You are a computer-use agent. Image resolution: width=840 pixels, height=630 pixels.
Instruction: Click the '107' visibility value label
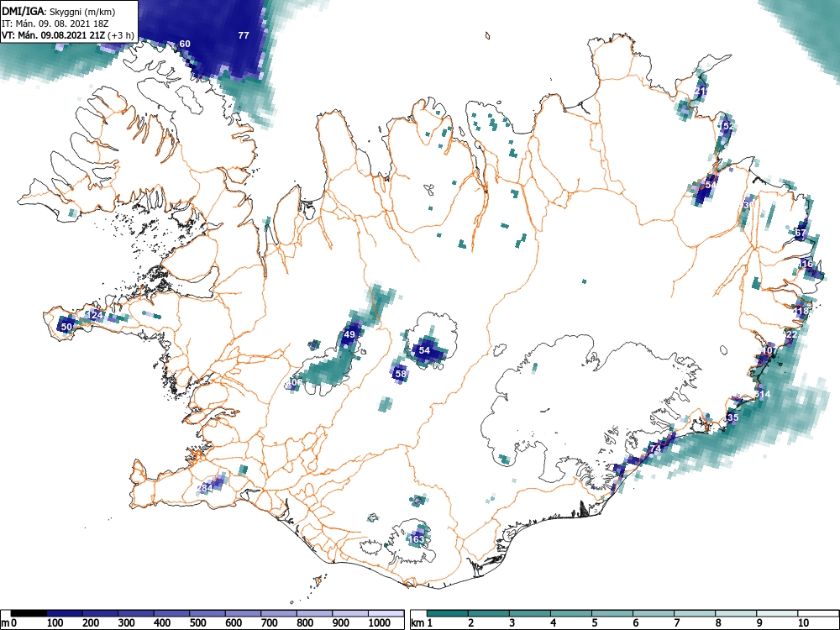[769, 350]
